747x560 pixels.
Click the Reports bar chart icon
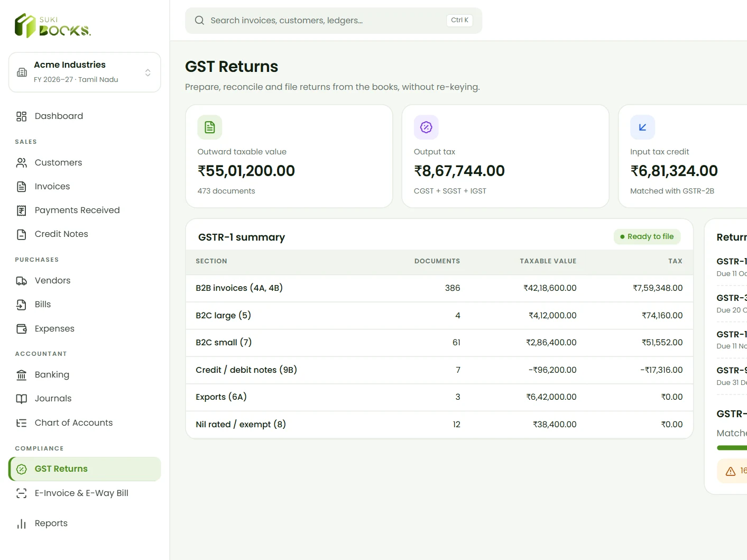(21, 524)
